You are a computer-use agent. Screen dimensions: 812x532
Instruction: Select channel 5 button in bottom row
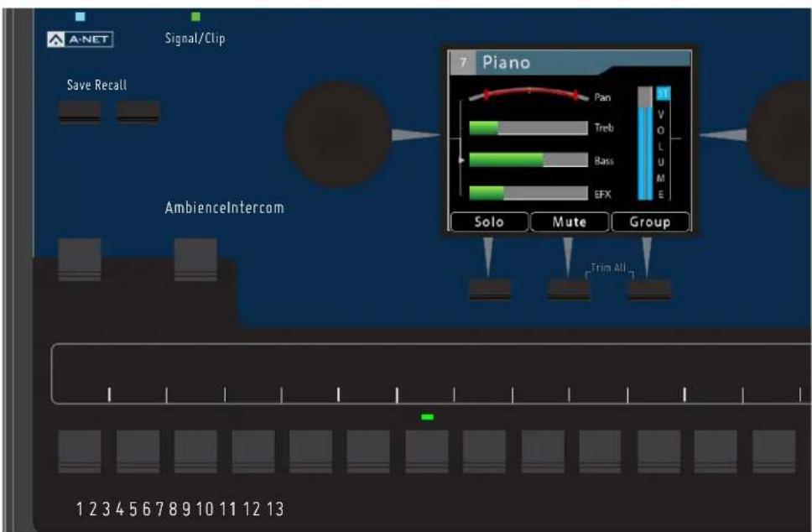coord(310,451)
